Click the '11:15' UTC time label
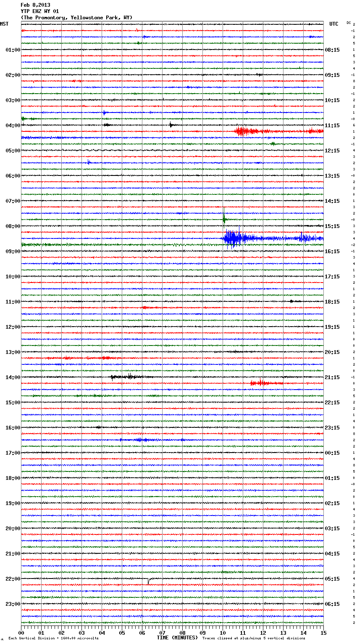 (x=332, y=126)
